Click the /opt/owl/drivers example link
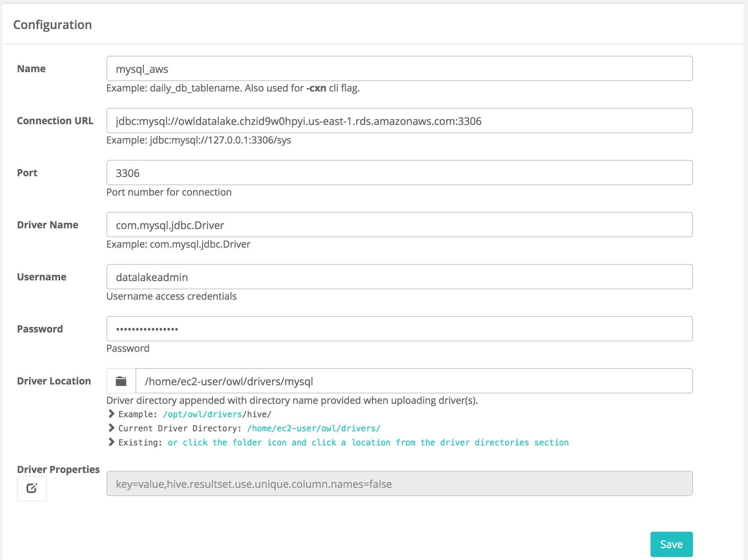The width and height of the screenshot is (748, 560). click(x=202, y=414)
